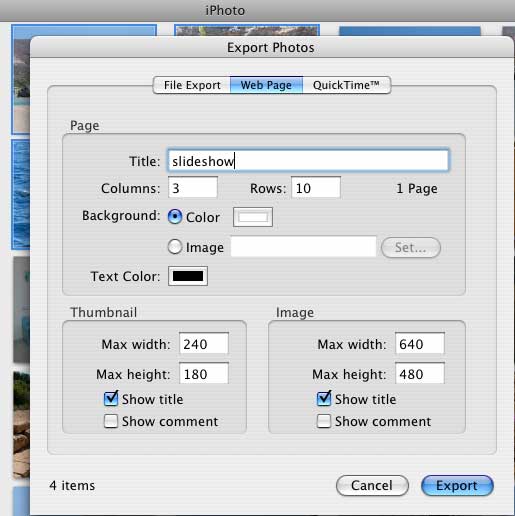Screen dimensions: 515x516
Task: Click the "4 items" count text
Action: click(x=72, y=485)
